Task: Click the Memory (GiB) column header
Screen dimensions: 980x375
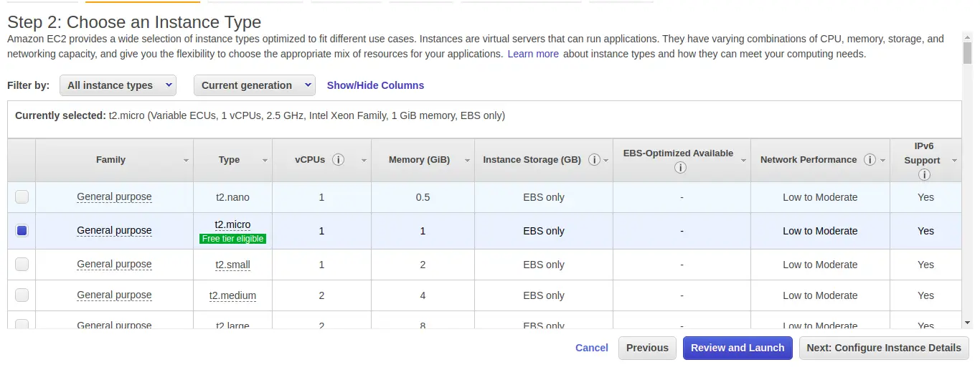Action: [x=423, y=160]
